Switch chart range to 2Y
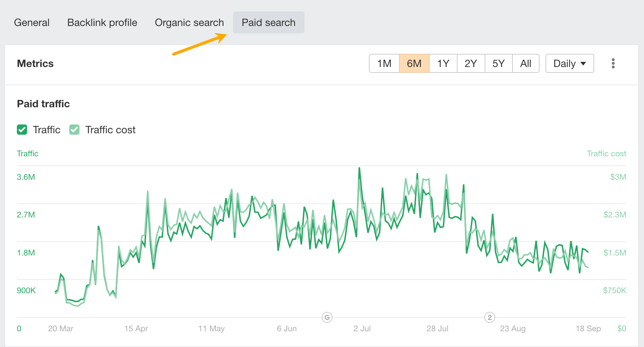Screen dimensions: 644x347 pos(471,63)
